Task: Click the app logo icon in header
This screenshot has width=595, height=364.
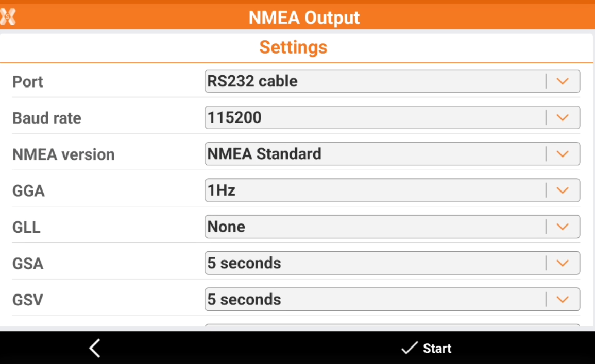Action: point(8,18)
